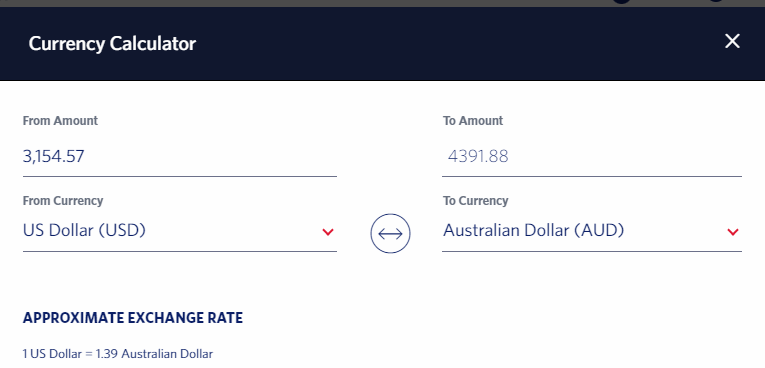The image size is (765, 368).
Task: Click the underline beneath the From Amount value
Action: 180,176
